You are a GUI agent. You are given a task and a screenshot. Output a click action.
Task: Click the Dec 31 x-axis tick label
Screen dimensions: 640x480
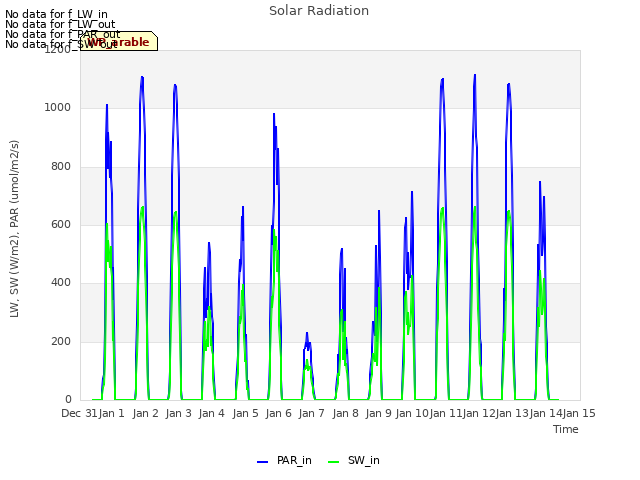(79, 413)
